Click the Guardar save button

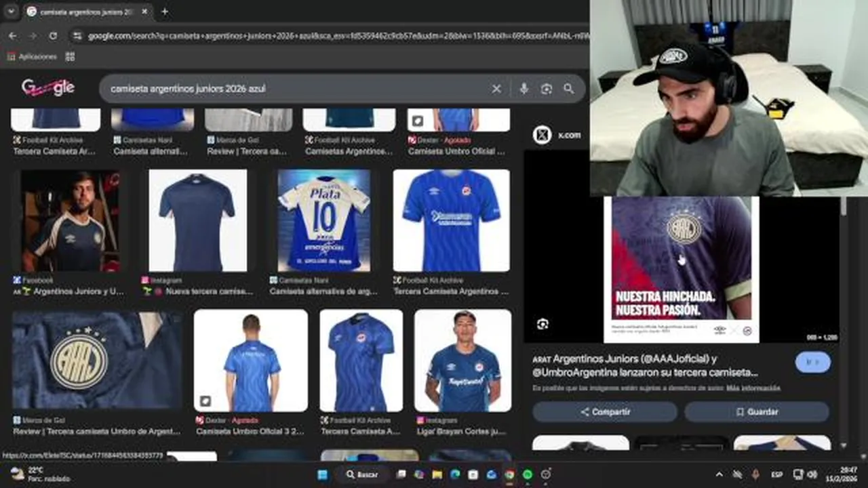click(x=757, y=411)
